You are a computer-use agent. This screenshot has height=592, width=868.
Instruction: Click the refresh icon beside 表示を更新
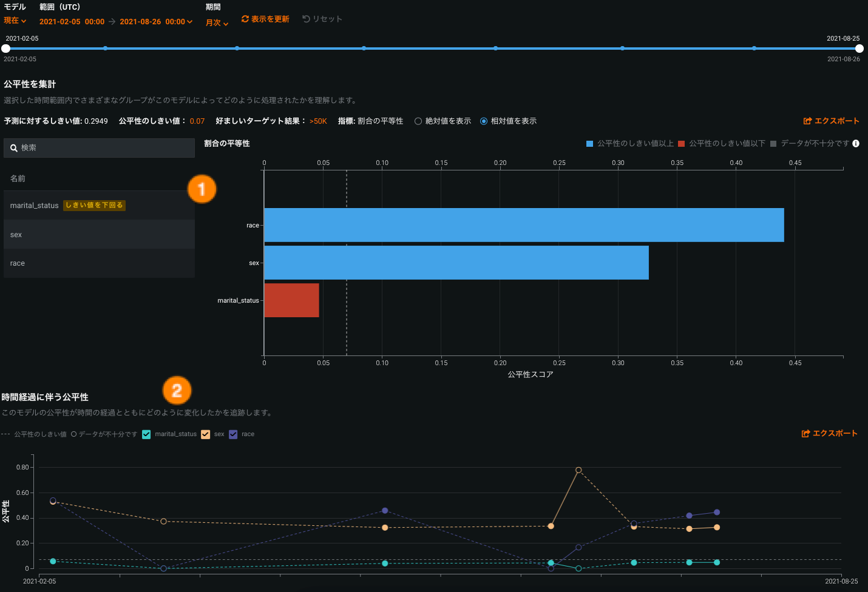[x=245, y=19]
